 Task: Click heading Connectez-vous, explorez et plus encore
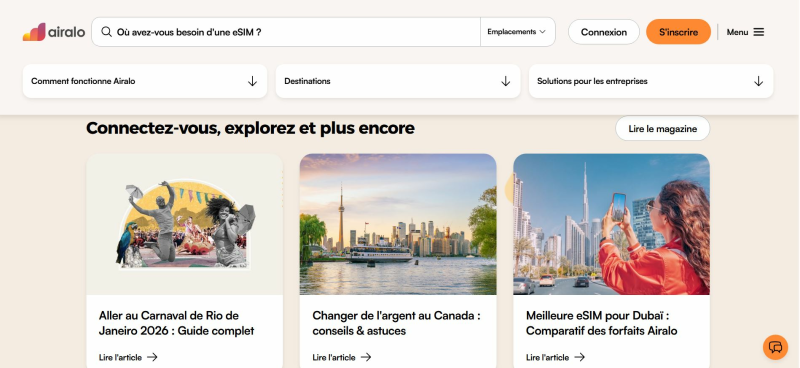[250, 128]
